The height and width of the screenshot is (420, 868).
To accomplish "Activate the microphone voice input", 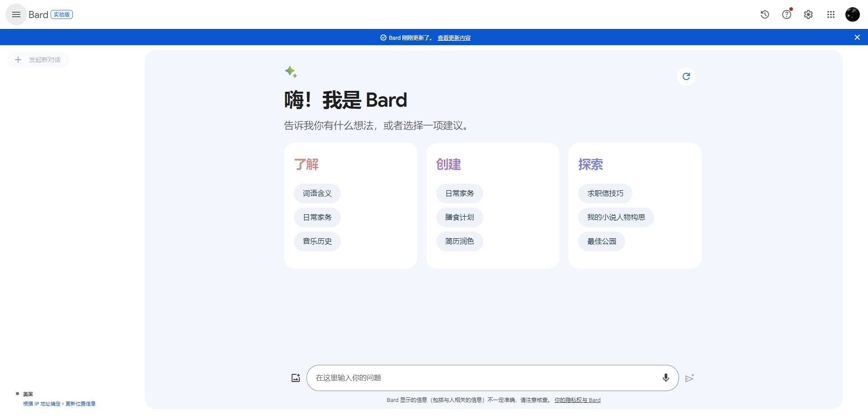I will coord(666,378).
